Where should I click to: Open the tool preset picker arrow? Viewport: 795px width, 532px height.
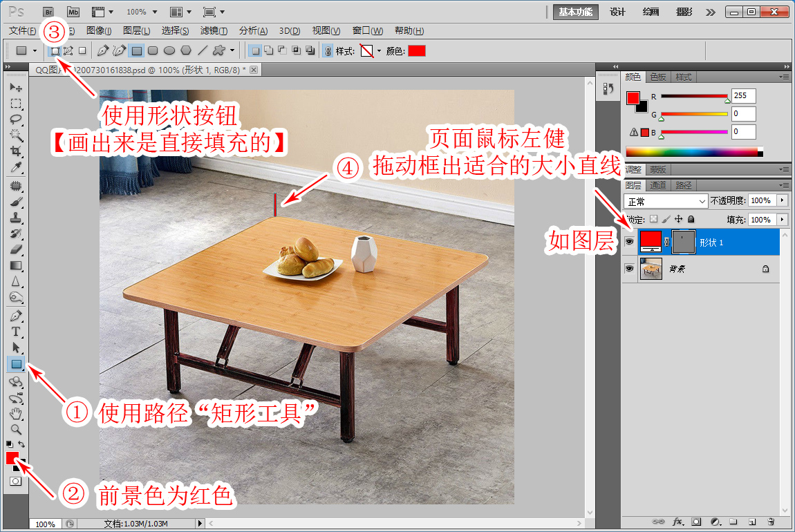pos(35,50)
